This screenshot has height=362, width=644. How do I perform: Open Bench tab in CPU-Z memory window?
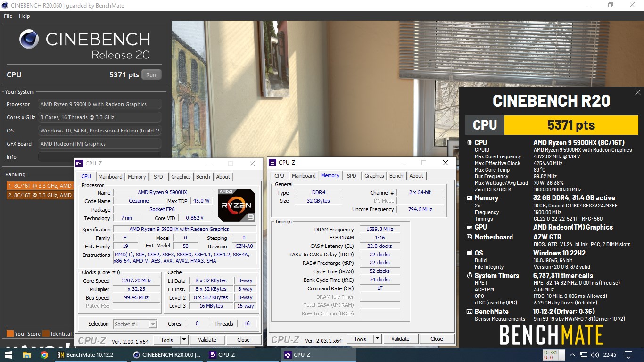coord(396,176)
